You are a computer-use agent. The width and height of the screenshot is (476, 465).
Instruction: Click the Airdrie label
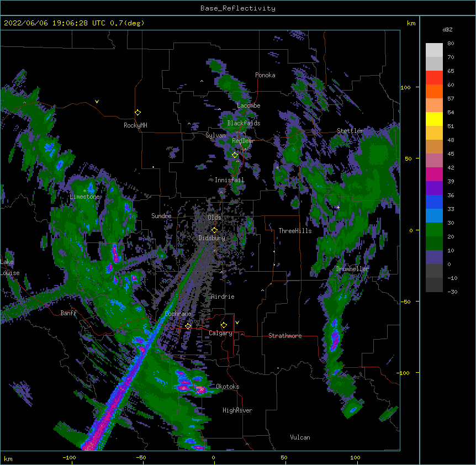223,297
